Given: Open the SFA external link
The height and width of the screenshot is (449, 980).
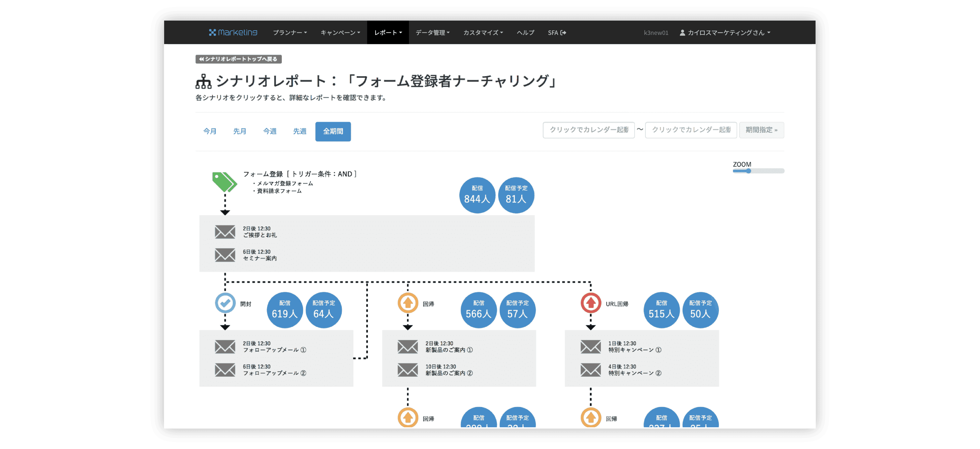Looking at the screenshot, I should click(557, 32).
